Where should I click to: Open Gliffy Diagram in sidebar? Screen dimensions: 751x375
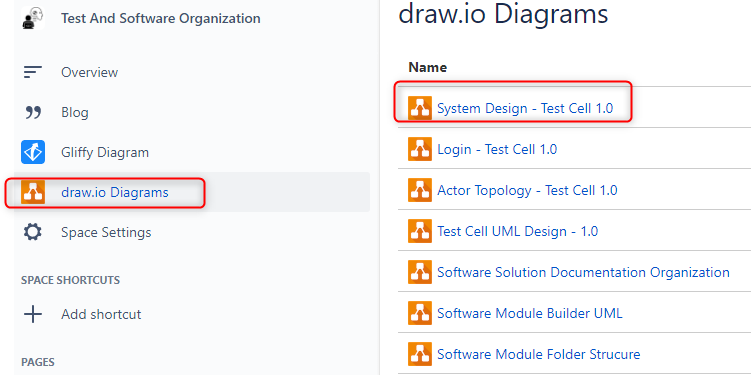[x=105, y=152]
